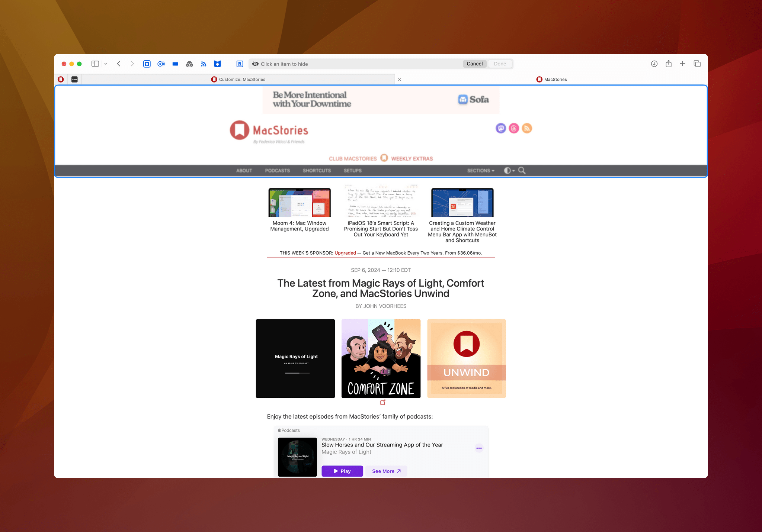Click the Magic Rays of Light artwork
Screen dimensions: 762x532
(x=295, y=359)
